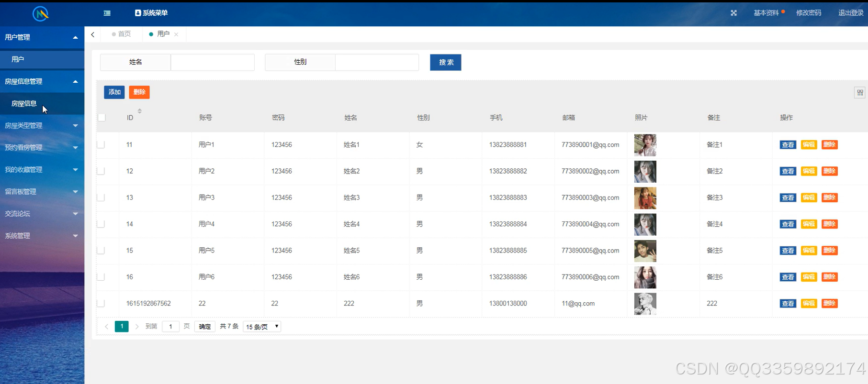This screenshot has height=384, width=868.
Task: Click 编辑 for row 用户2
Action: point(809,171)
